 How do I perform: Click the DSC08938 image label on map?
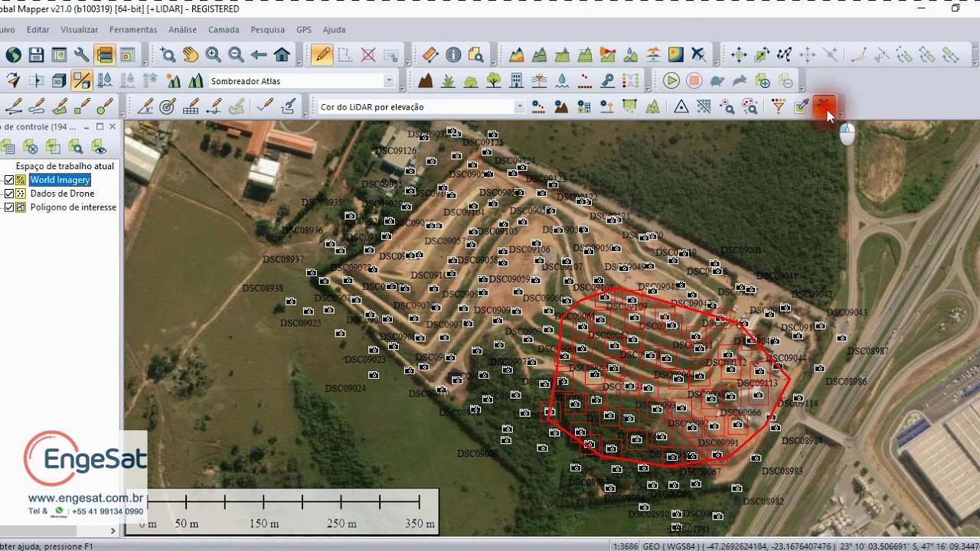(x=263, y=289)
